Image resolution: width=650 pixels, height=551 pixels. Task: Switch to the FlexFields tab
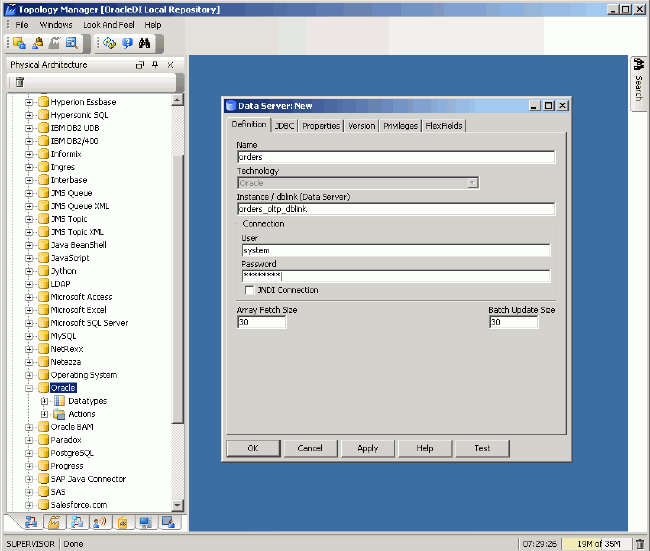pos(443,126)
